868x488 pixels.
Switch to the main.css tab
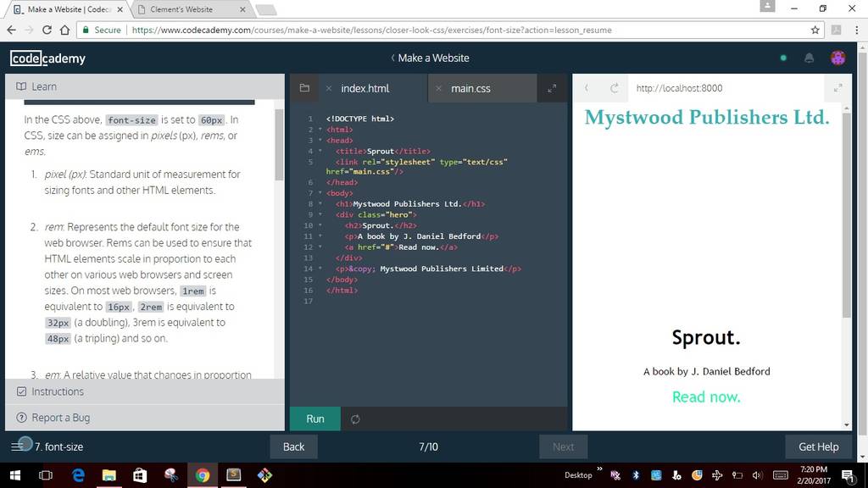470,88
